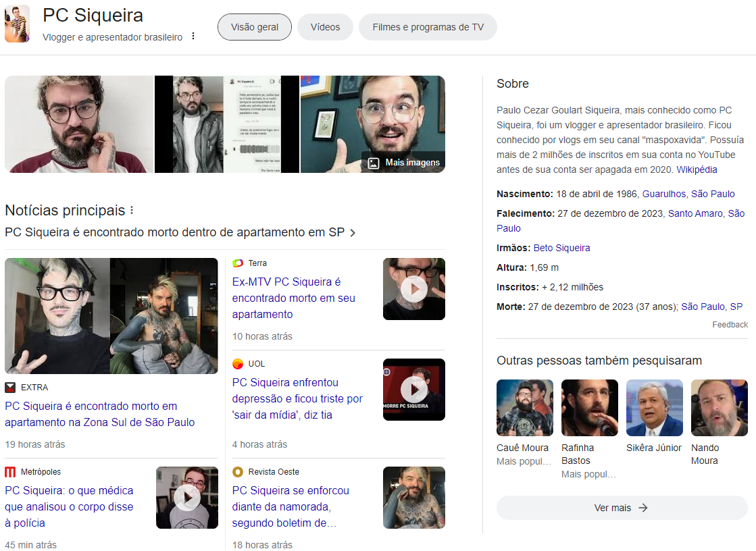The image size is (756, 551).
Task: Click the UOL news source logo
Action: click(x=238, y=364)
